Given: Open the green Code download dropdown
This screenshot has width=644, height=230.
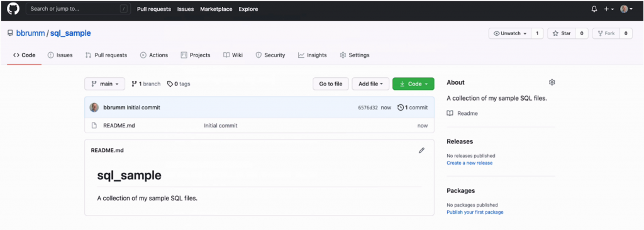Looking at the screenshot, I should (413, 84).
